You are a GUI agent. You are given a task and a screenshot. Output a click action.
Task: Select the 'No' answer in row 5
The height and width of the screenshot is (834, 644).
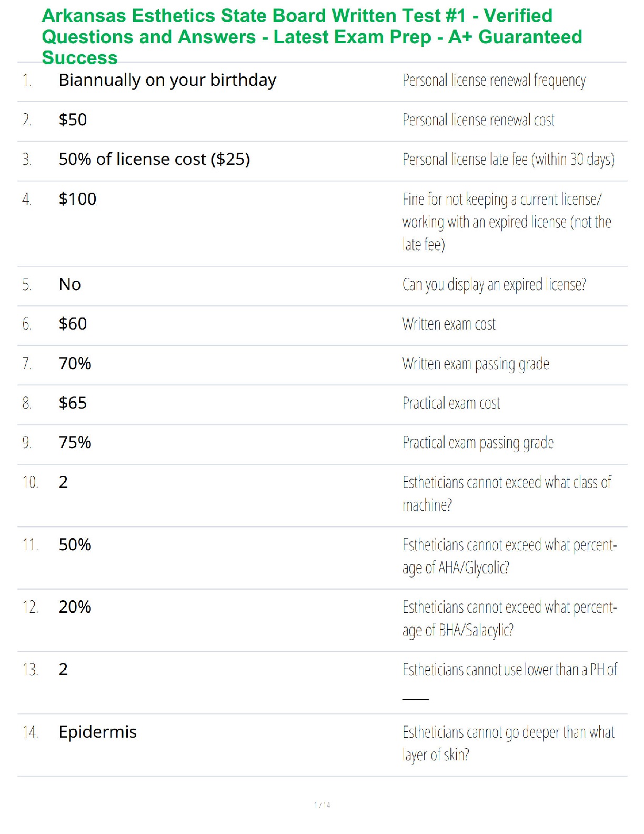[69, 284]
